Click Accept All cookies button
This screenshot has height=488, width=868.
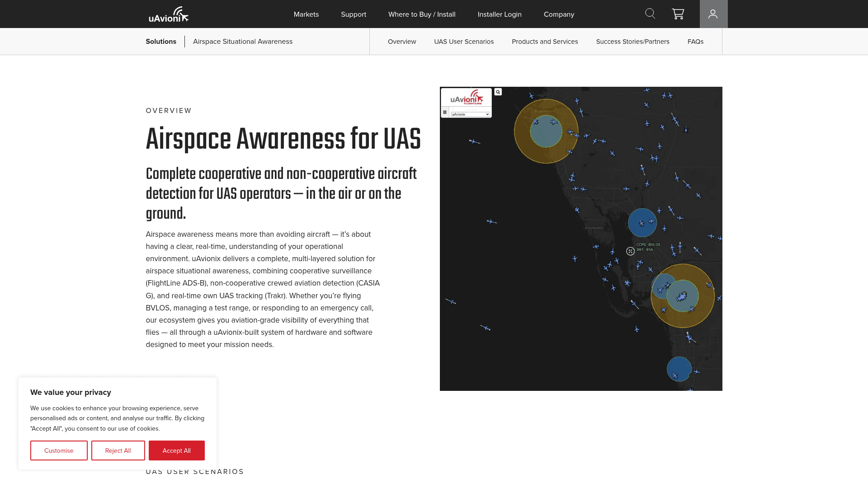(176, 450)
